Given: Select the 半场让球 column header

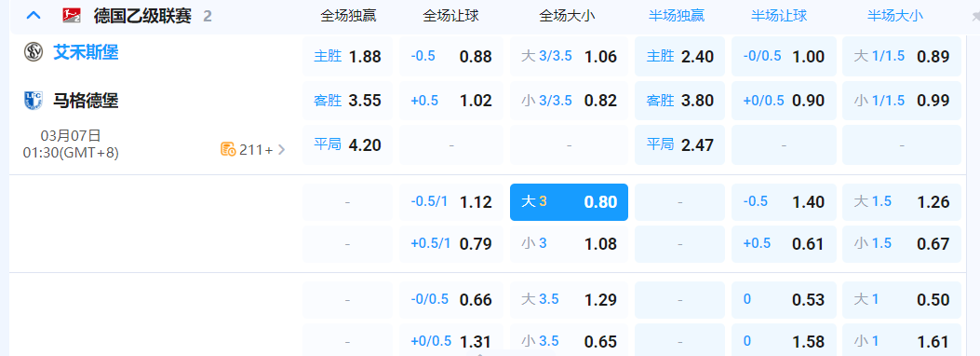Looking at the screenshot, I should [x=779, y=16].
